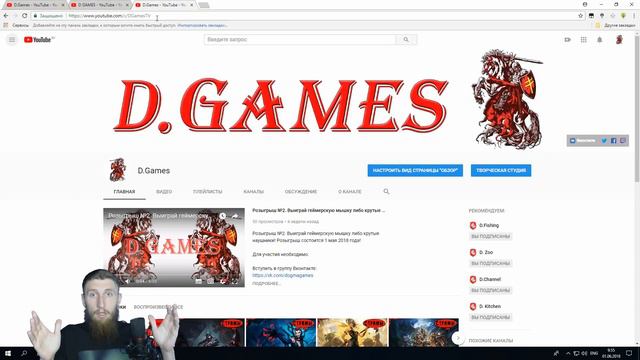Switch to the КАНАЛЫ tab
This screenshot has width=640, height=360.
tap(253, 191)
